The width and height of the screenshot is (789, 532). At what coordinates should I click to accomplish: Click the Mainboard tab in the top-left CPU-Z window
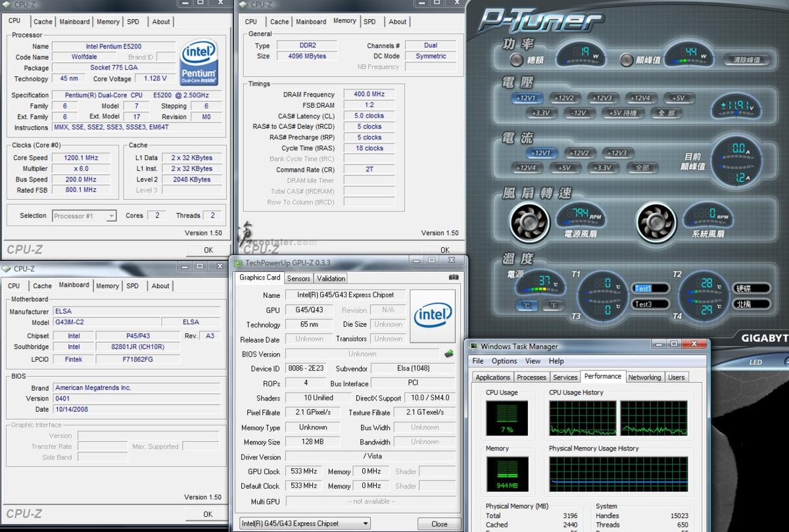coord(74,22)
